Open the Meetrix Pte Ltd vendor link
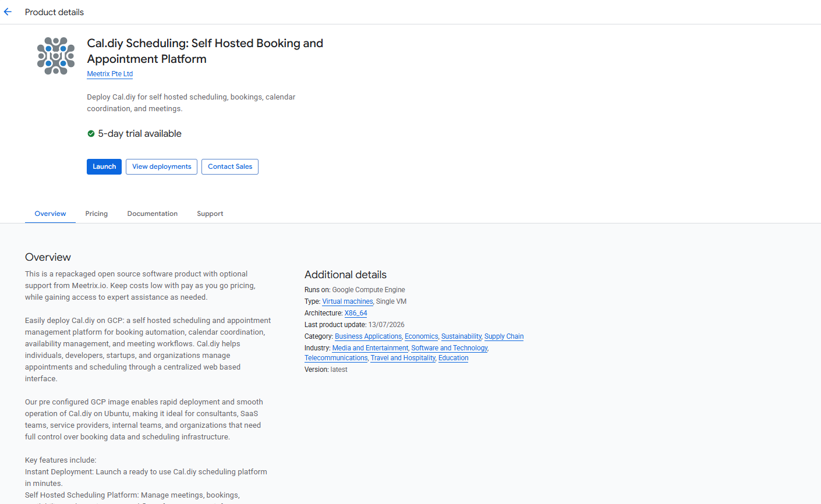The width and height of the screenshot is (821, 504). (x=110, y=74)
